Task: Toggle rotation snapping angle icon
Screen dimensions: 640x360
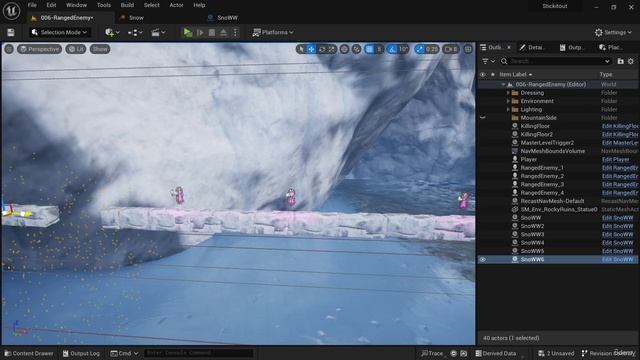Action: 392,49
